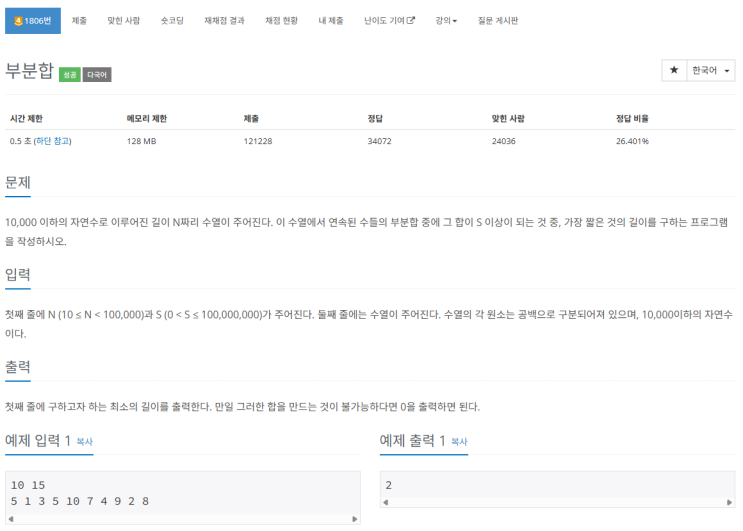743x531 pixels.
Task: Click left scroll arrow of example input
Action: [x=11, y=519]
